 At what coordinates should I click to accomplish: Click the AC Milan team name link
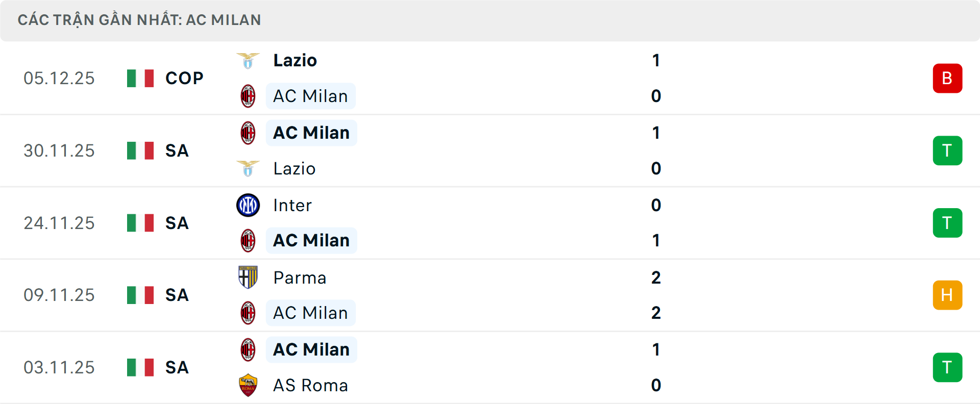pos(310,96)
